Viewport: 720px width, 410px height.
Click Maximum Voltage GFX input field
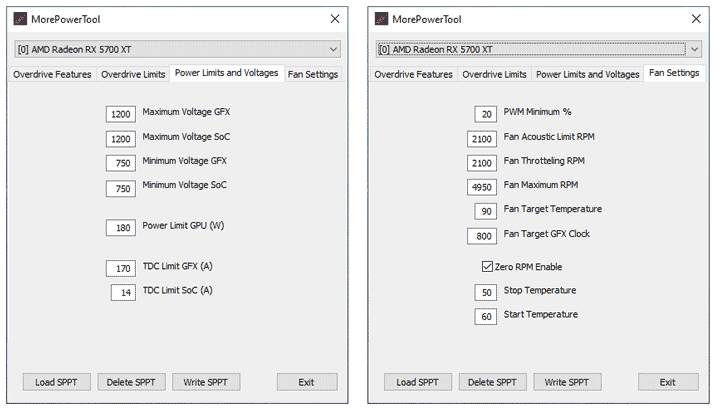121,114
